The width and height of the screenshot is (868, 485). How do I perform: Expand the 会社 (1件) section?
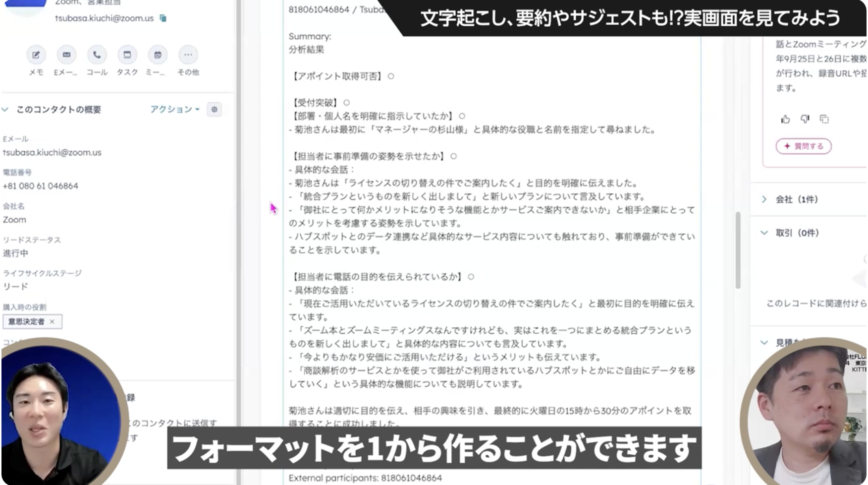click(x=764, y=199)
